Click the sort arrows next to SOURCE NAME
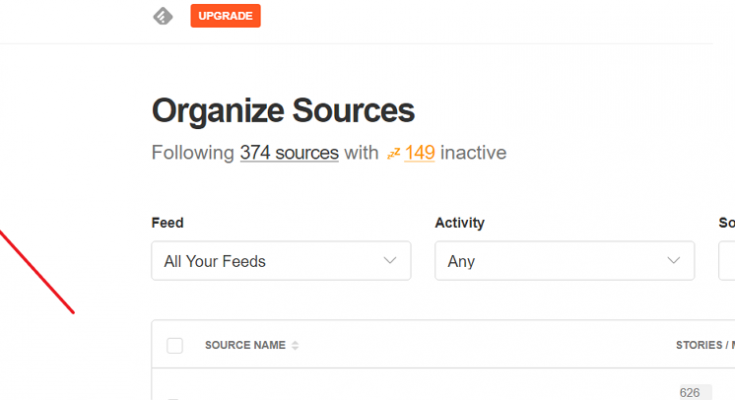The width and height of the screenshot is (735, 400). pyautogui.click(x=295, y=346)
